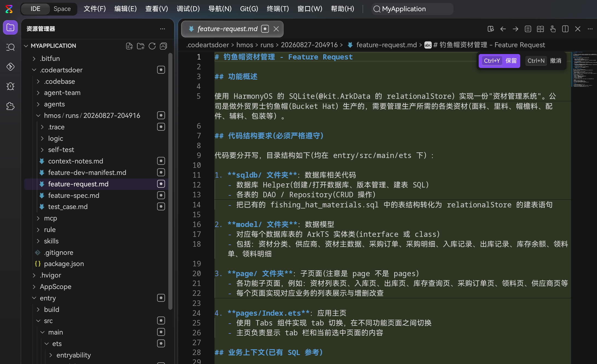
Task: Click the change badge beside feature-dev-manifest.md
Action: click(x=161, y=172)
